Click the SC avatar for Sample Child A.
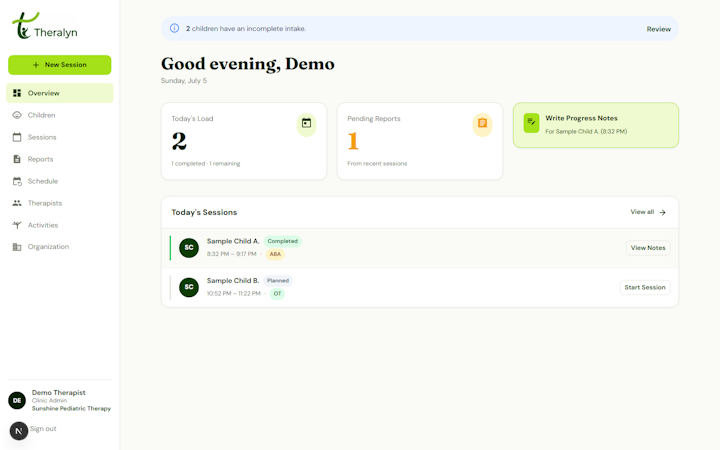Image resolution: width=720 pixels, height=450 pixels. pos(189,248)
